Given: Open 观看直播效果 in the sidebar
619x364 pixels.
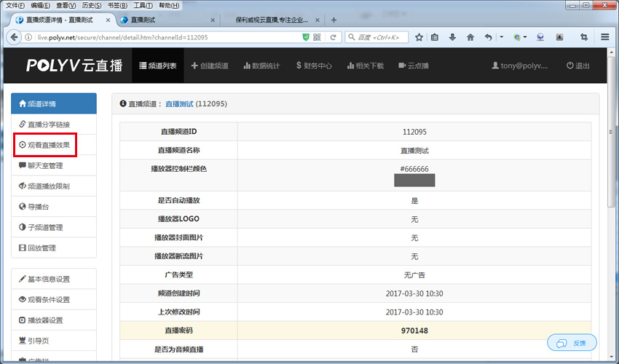Looking at the screenshot, I should point(49,145).
